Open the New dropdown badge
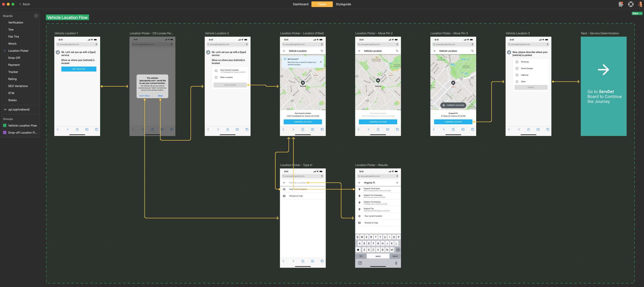Image resolution: width=644 pixels, height=287 pixels. tap(637, 13)
